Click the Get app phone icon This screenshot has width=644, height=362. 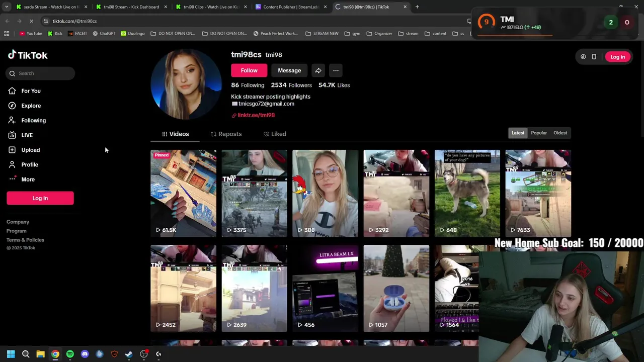click(594, 57)
